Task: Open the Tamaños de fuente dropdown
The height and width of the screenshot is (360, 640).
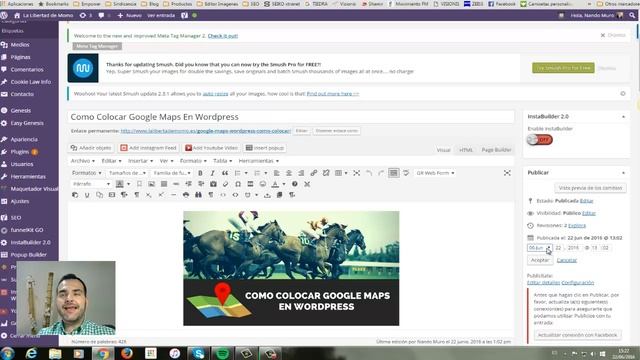Action: pyautogui.click(x=127, y=173)
